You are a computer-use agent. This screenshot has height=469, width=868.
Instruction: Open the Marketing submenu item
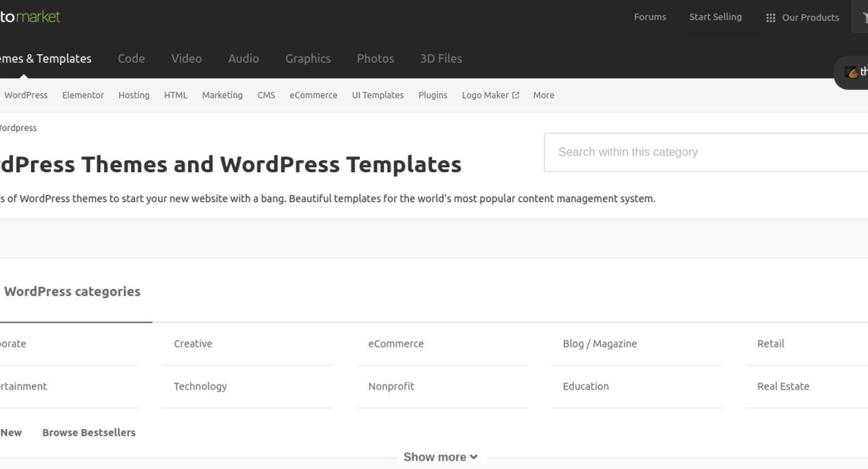pos(222,95)
